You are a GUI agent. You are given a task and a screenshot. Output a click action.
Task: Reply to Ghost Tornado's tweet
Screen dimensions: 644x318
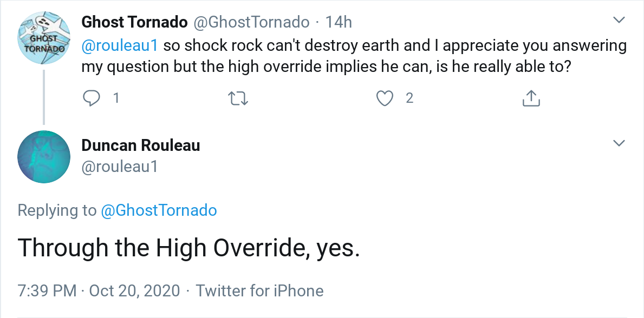point(92,98)
